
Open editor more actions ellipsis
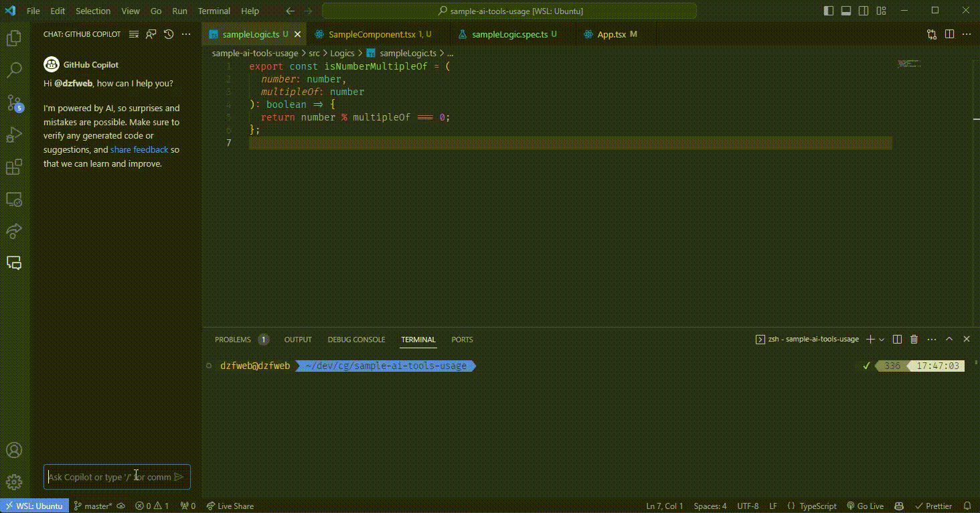967,34
